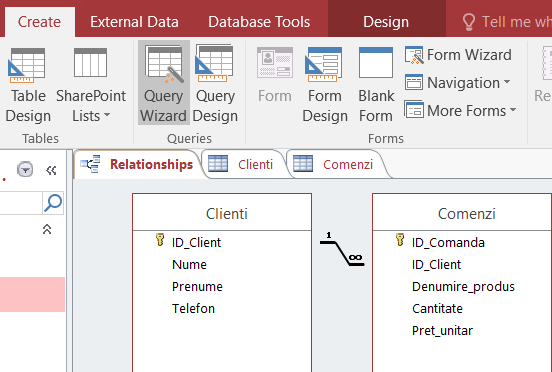
Task: Switch to the Create ribbon tab
Action: [39, 22]
